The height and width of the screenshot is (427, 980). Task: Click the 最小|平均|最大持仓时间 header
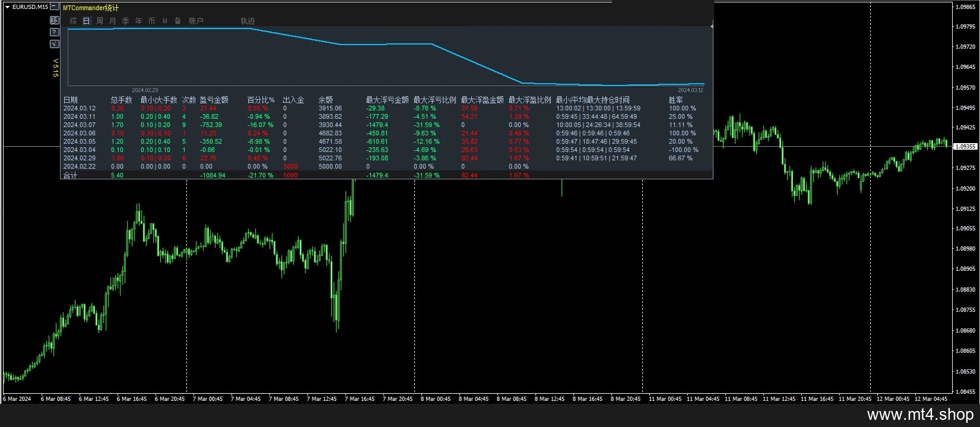(x=593, y=100)
